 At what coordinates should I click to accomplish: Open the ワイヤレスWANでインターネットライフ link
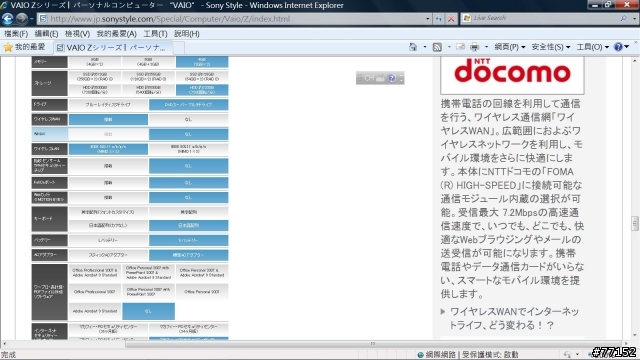tap(514, 318)
